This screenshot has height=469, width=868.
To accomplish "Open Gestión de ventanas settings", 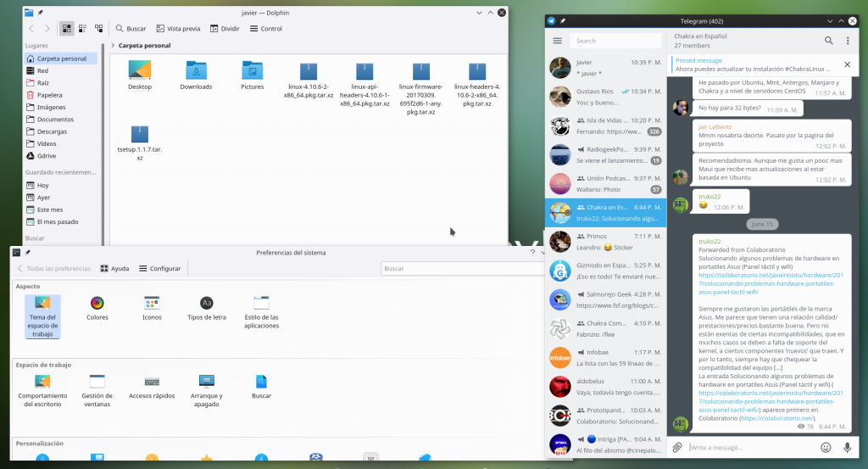I will click(x=97, y=390).
